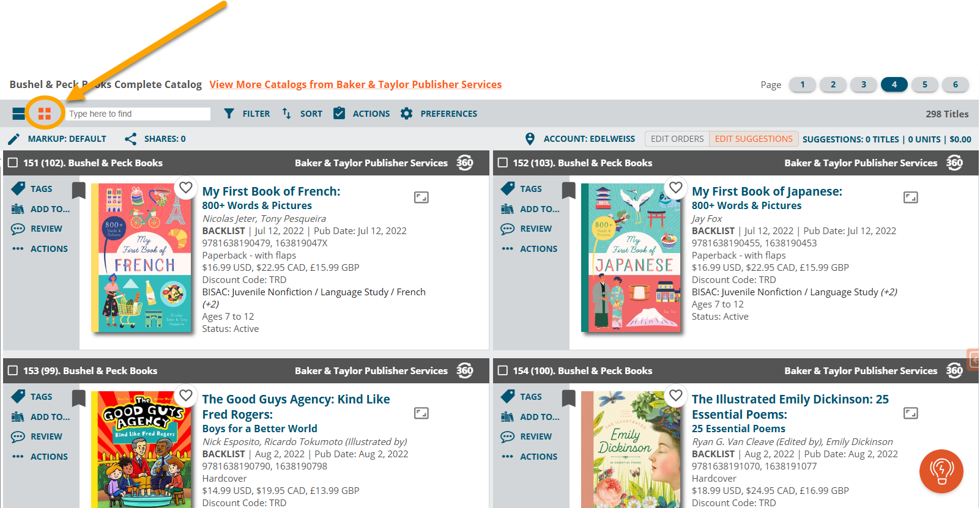This screenshot has width=980, height=508.
Task: Open My First Book of French title link
Action: (x=271, y=191)
